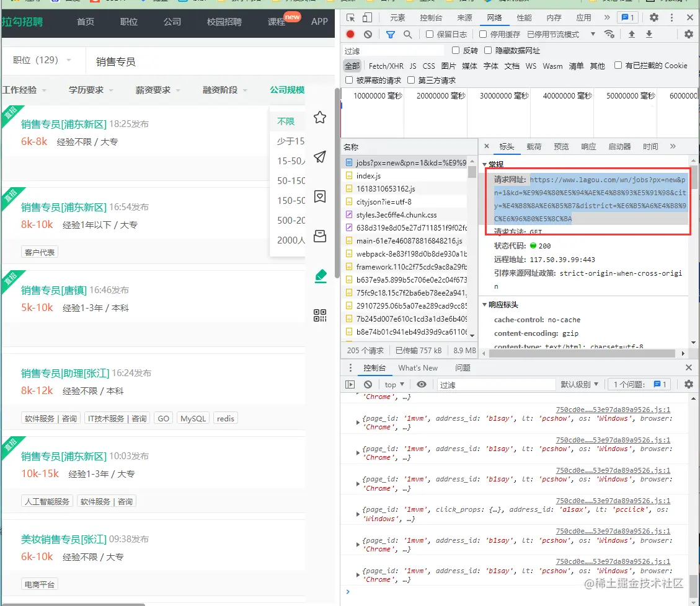Toggle the network filter funnel icon
700x606 pixels.
(390, 34)
